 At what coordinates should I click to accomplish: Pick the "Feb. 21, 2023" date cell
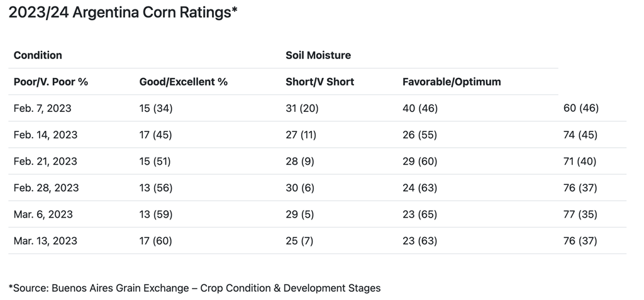point(45,161)
